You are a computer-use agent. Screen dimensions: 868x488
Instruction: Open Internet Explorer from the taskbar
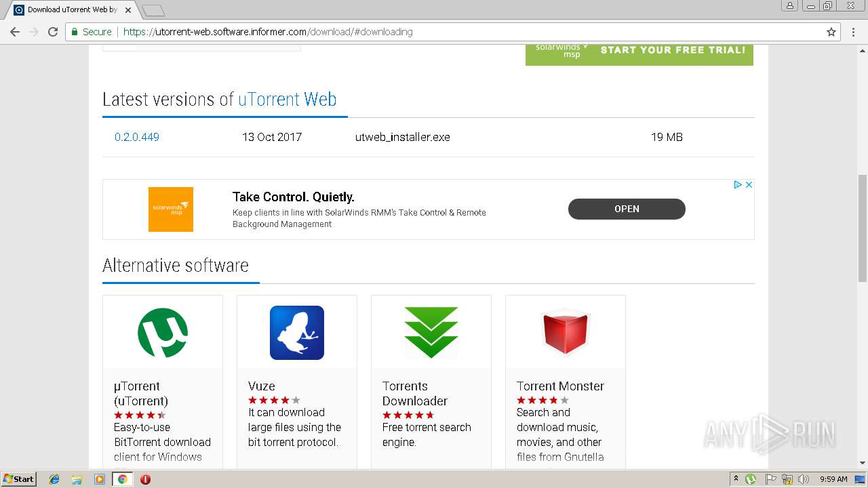[54, 479]
